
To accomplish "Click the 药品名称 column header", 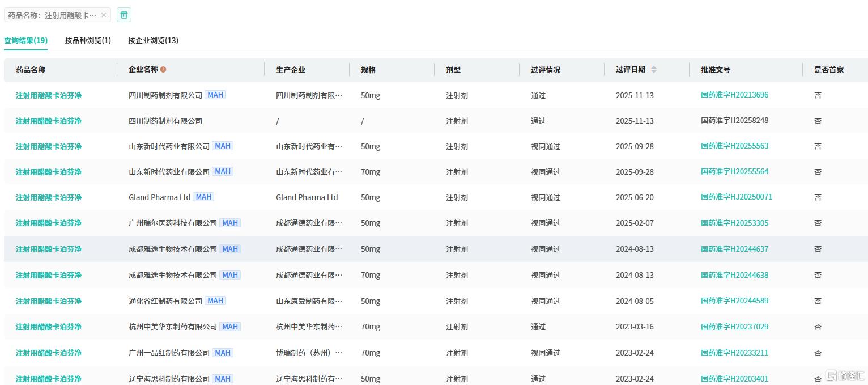I will (31, 70).
